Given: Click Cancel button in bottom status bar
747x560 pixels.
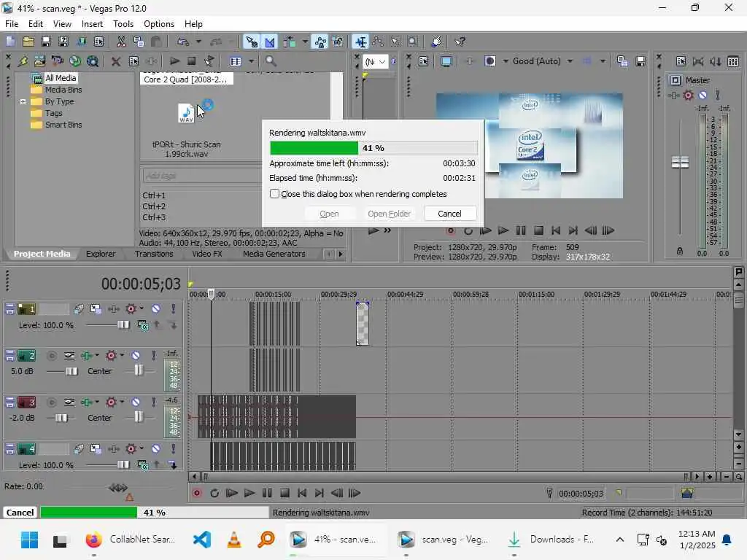Looking at the screenshot, I should [x=20, y=513].
